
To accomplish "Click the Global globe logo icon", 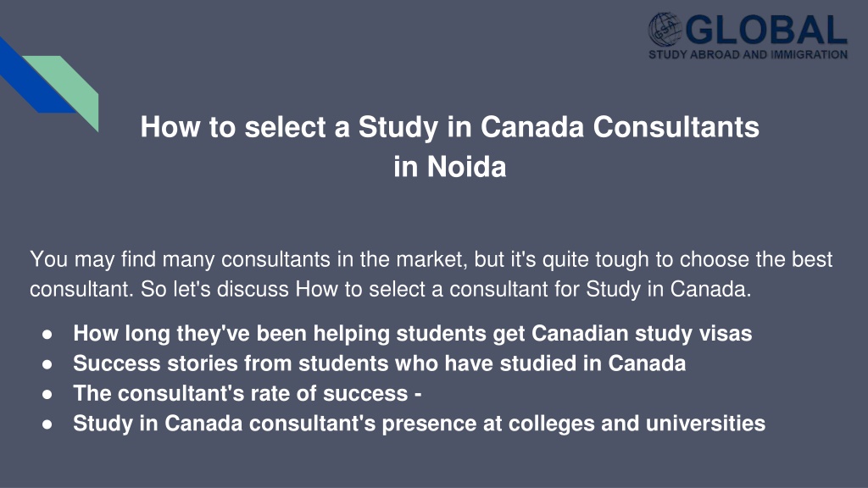I will (665, 30).
